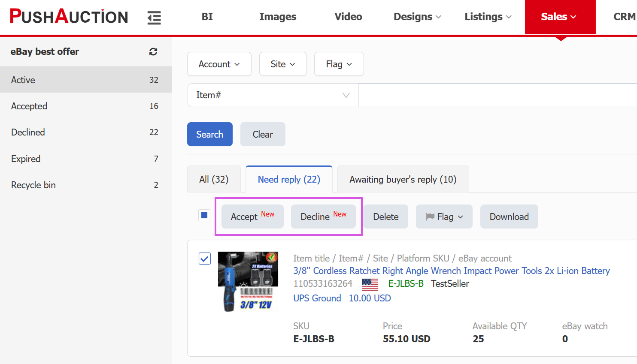Image resolution: width=637 pixels, height=364 pixels.
Task: Click the PushAuction logo
Action: coord(69,17)
